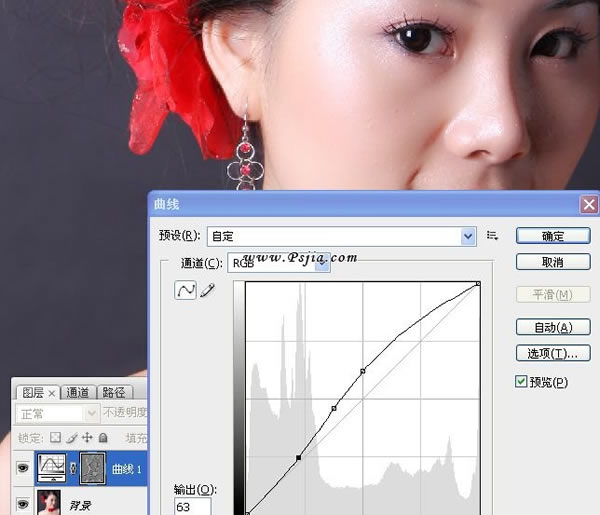The height and width of the screenshot is (515, 600).
Task: Hide the 背景 layer
Action: coord(23,504)
